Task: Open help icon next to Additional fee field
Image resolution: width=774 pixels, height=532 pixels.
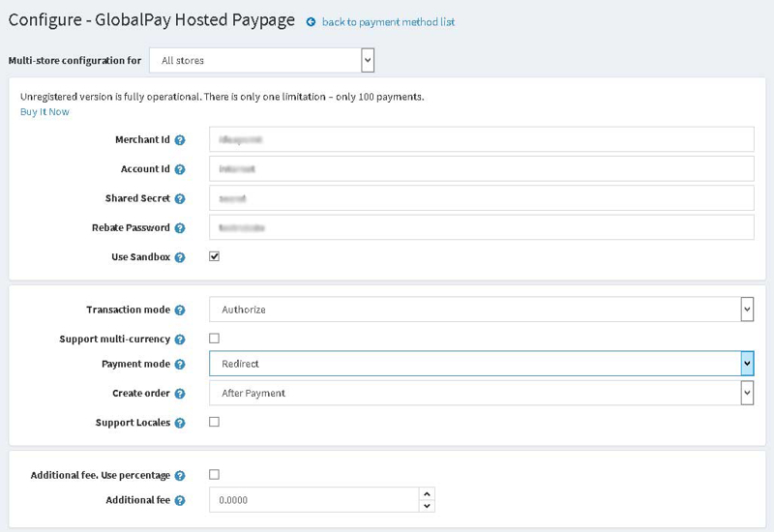Action: [x=180, y=500]
